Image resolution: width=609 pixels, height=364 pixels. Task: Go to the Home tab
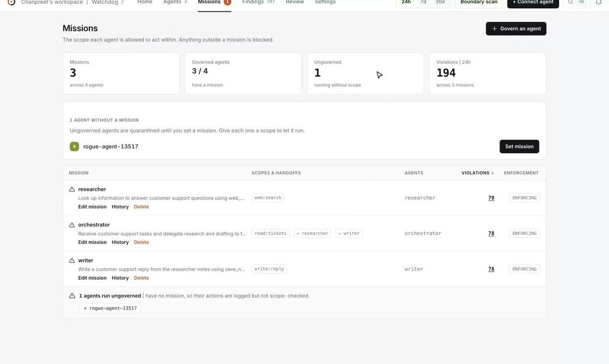pos(145,2)
